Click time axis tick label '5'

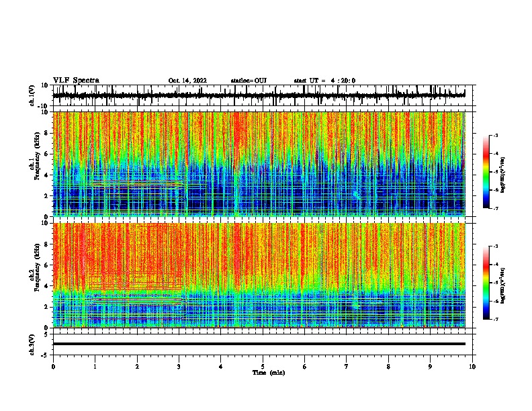tap(263, 367)
